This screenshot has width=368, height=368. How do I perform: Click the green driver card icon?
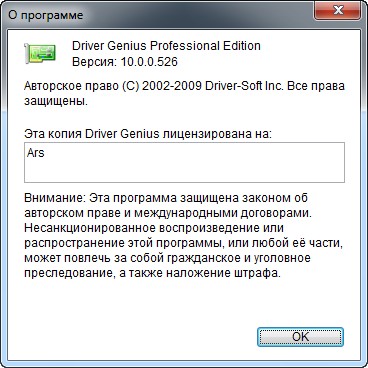pos(40,53)
